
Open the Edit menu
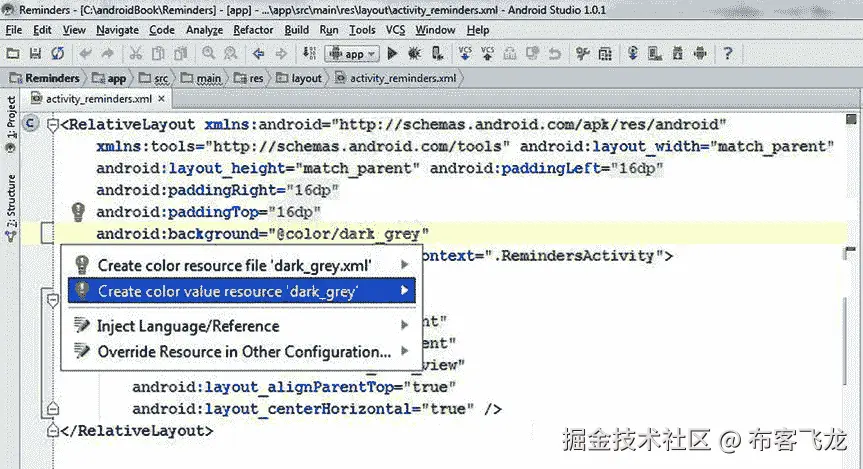(x=42, y=30)
